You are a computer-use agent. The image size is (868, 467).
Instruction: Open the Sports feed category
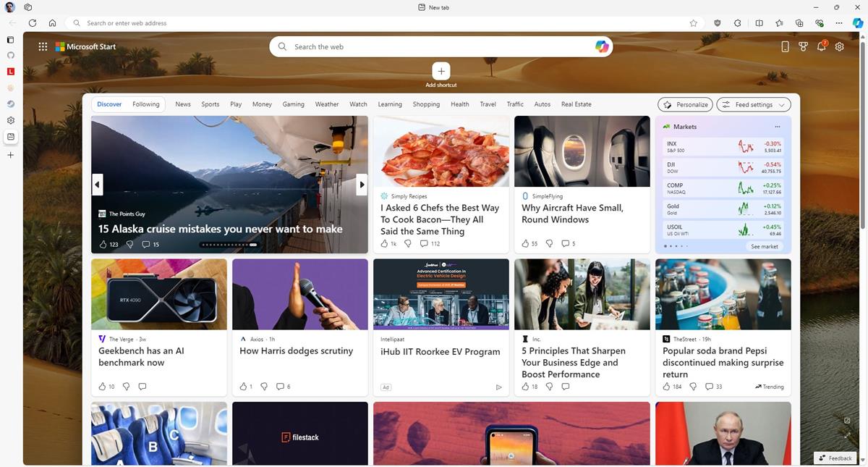(210, 104)
